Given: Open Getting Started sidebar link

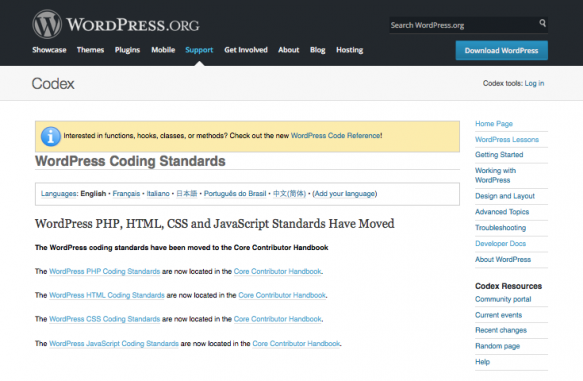Looking at the screenshot, I should pos(499,155).
